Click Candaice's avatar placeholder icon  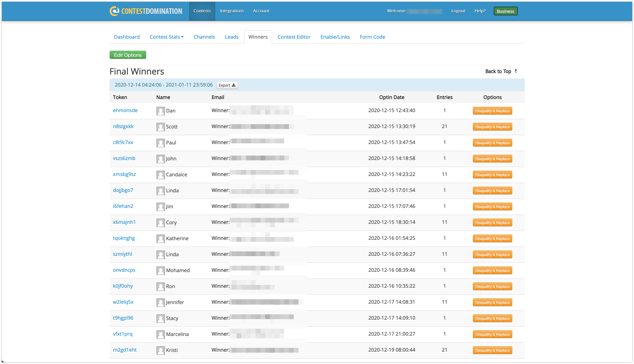[x=160, y=175]
